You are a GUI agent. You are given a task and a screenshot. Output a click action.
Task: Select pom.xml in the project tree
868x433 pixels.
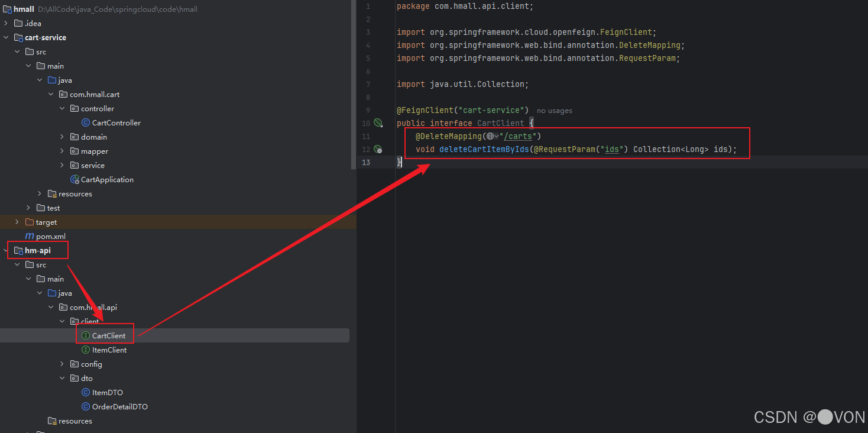point(51,236)
